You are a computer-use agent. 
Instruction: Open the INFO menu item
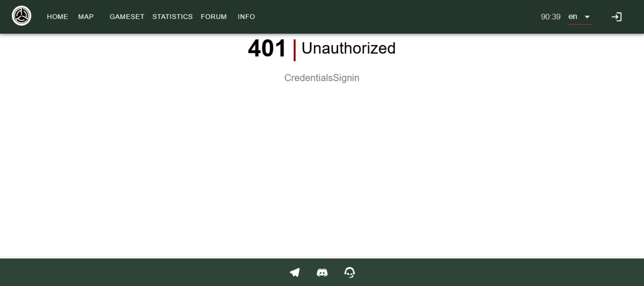coord(246,17)
